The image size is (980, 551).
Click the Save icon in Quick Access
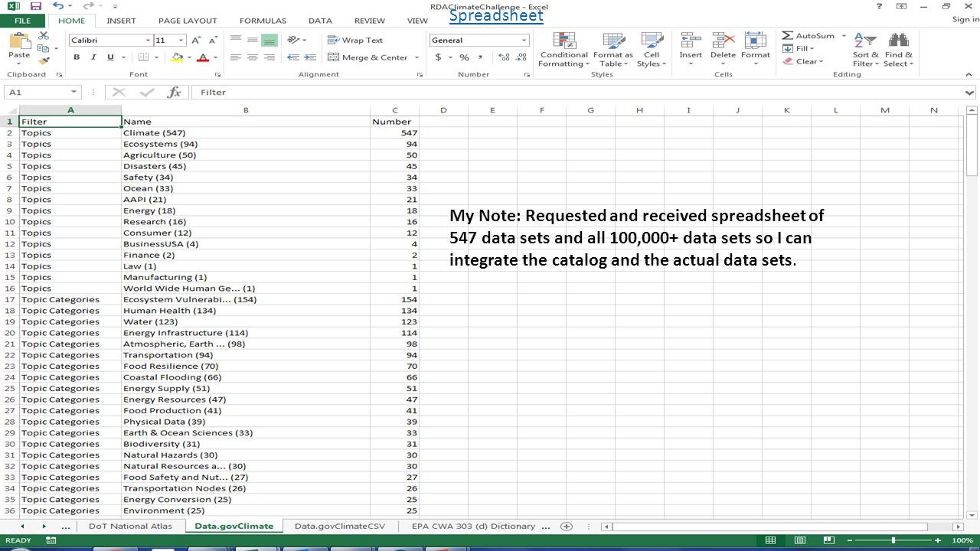click(x=36, y=6)
